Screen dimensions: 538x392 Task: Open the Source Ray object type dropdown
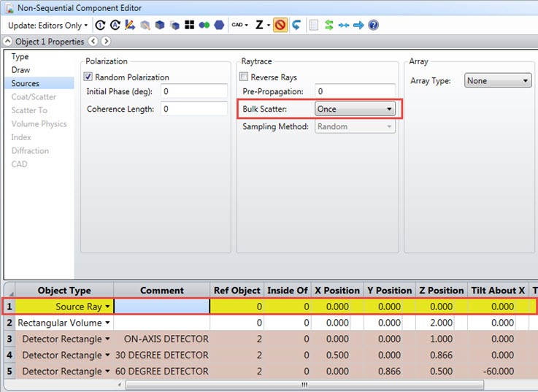click(108, 307)
